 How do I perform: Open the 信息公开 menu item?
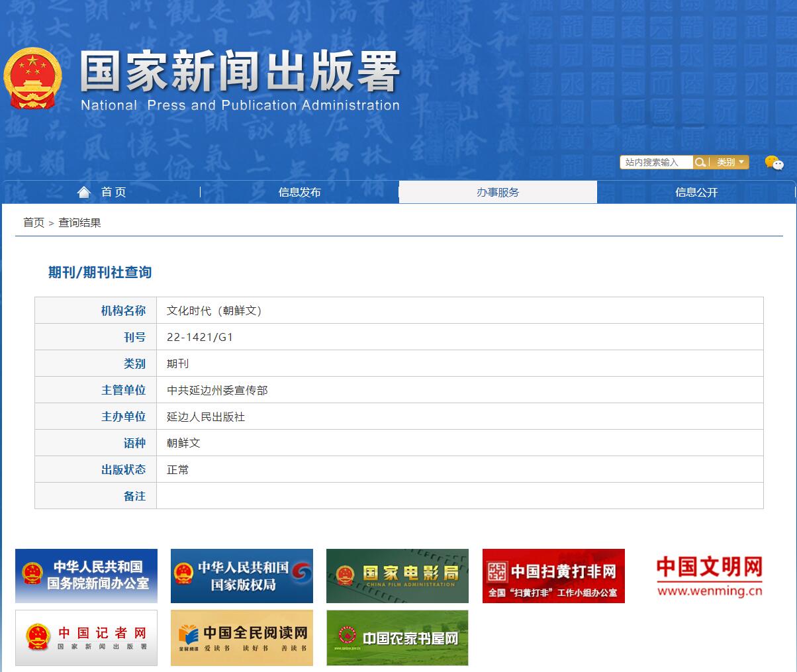[696, 192]
